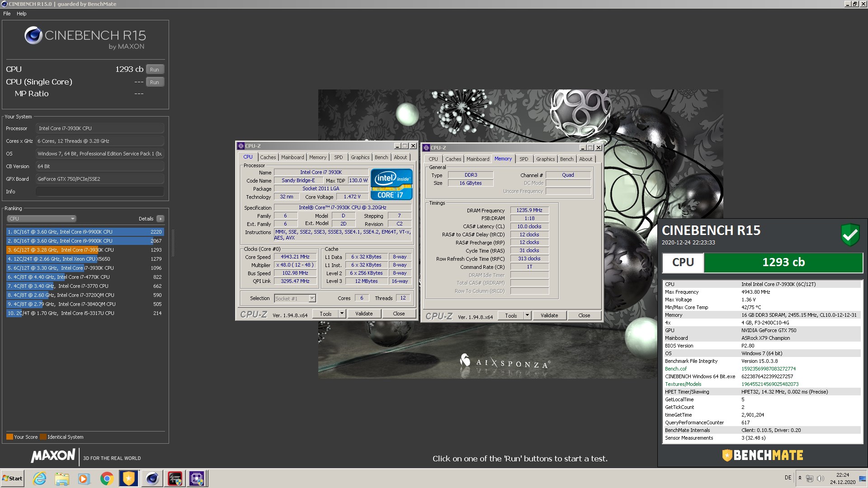Image resolution: width=868 pixels, height=488 pixels.
Task: Click the Cinebench R15 logo icon
Action: (33, 35)
